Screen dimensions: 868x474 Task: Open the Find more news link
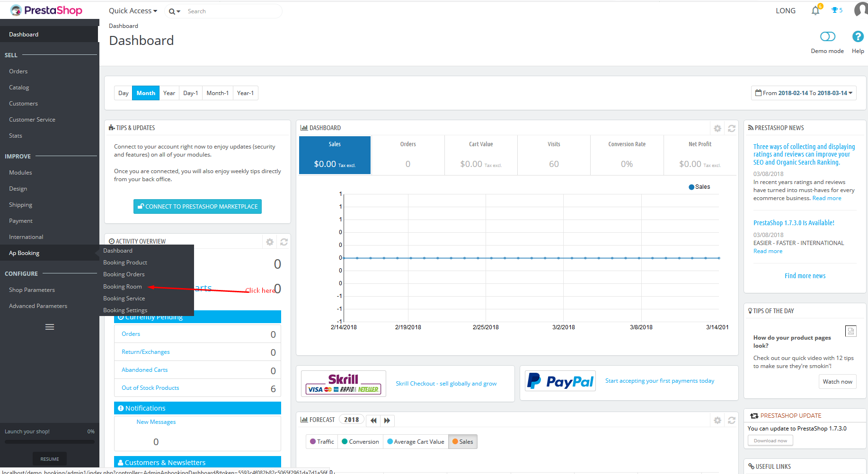[x=805, y=276]
